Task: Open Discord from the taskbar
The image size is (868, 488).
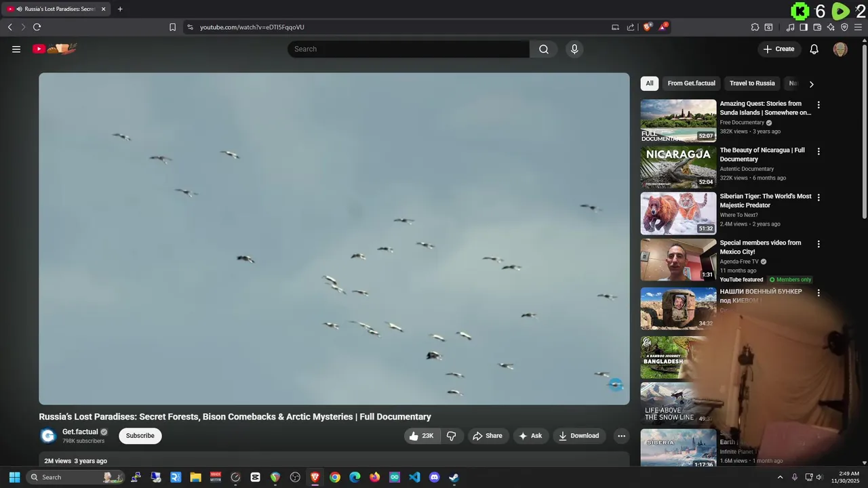Action: pyautogui.click(x=435, y=477)
